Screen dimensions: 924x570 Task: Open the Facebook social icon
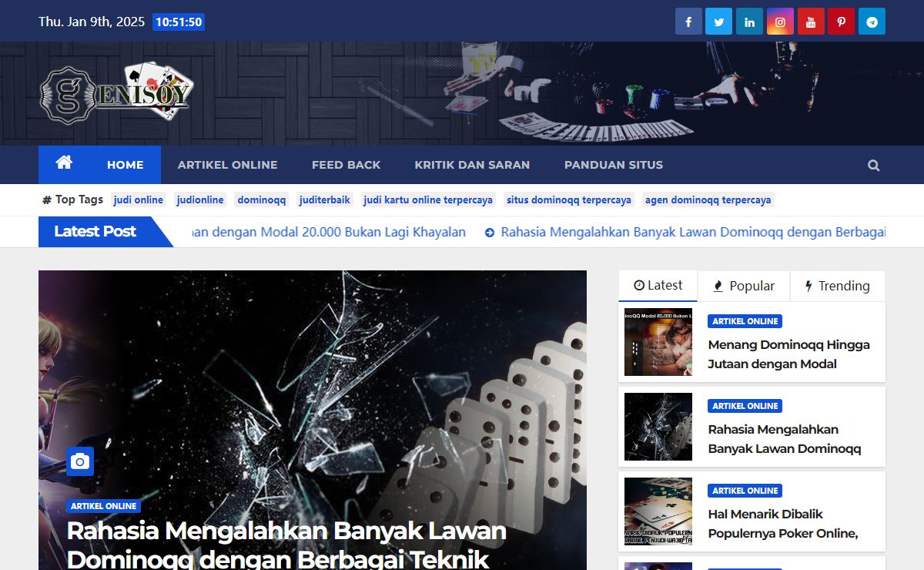pyautogui.click(x=688, y=21)
